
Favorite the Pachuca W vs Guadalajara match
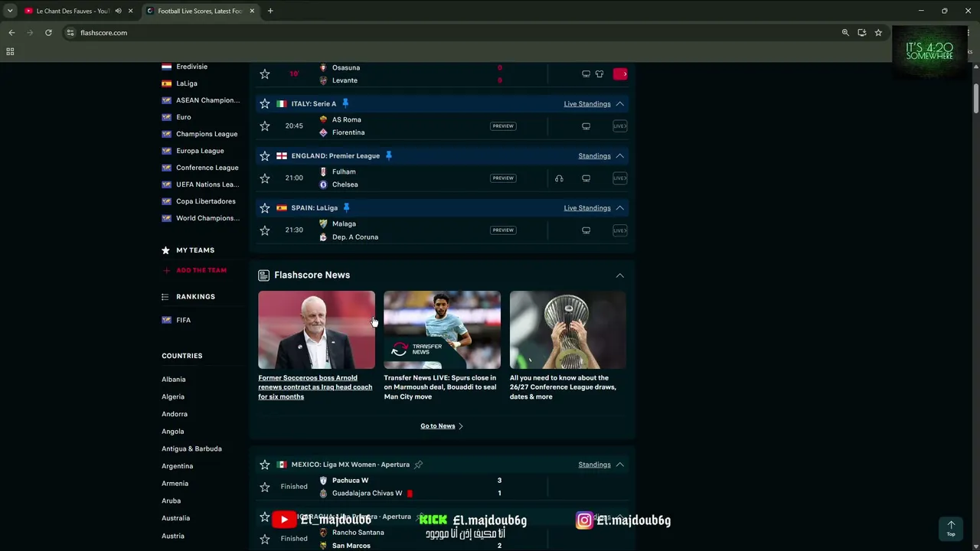[x=265, y=487]
